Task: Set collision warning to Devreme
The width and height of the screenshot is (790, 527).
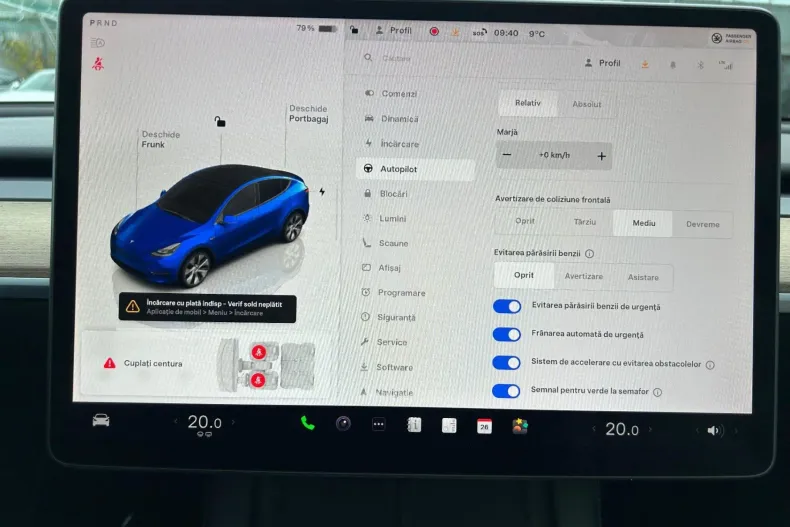Action: tap(702, 224)
